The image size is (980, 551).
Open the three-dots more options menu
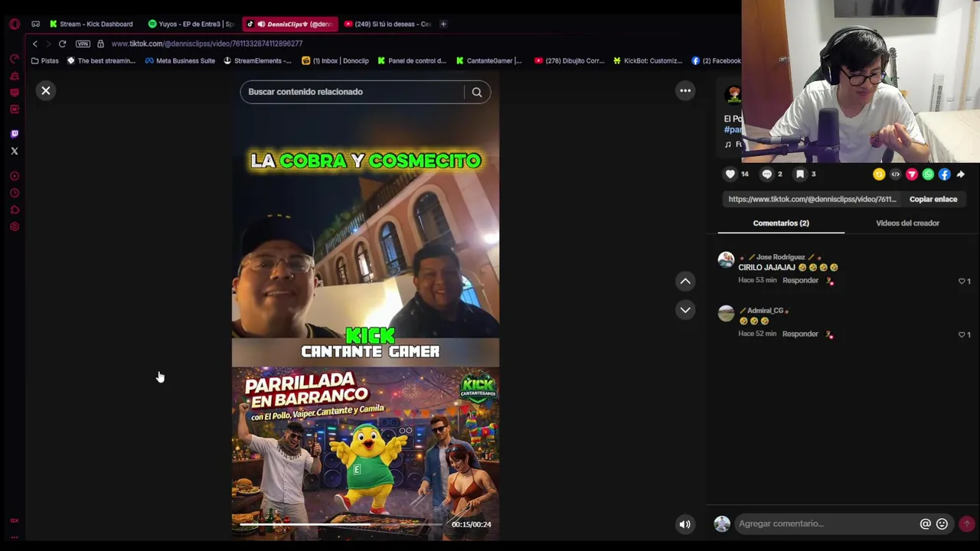(685, 91)
